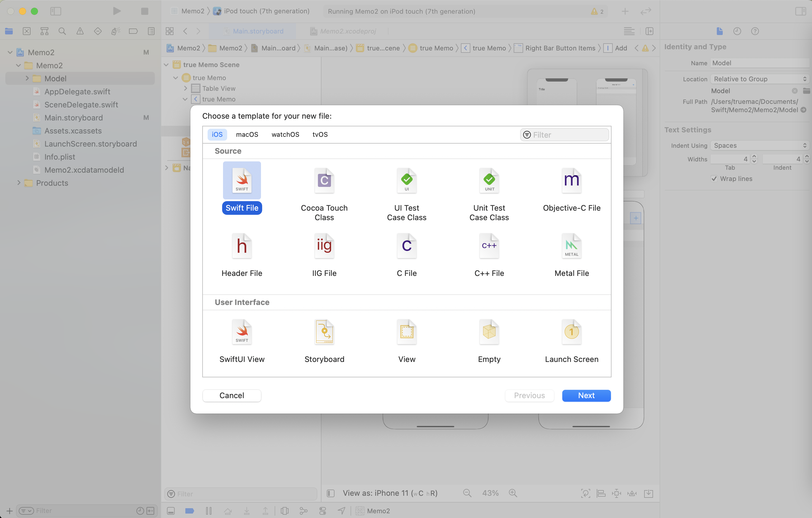Image resolution: width=812 pixels, height=518 pixels.
Task: Show the History inspector clock icon
Action: click(737, 31)
